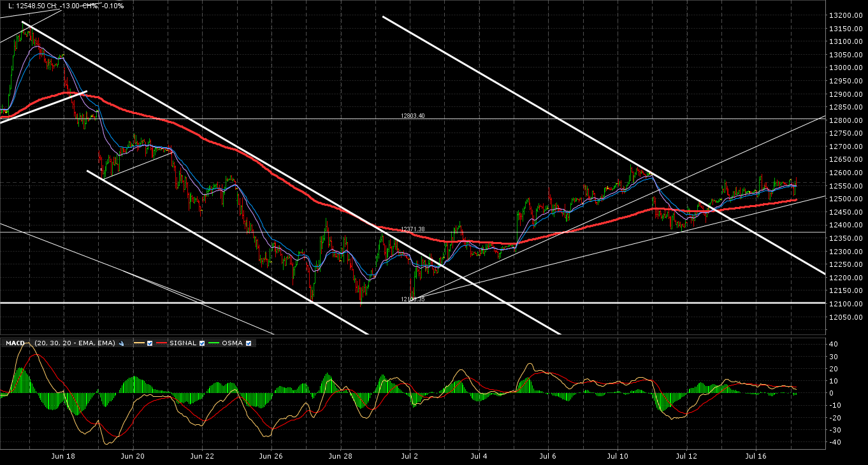
Task: Click the L: 12548.50 last price readout
Action: (25, 6)
